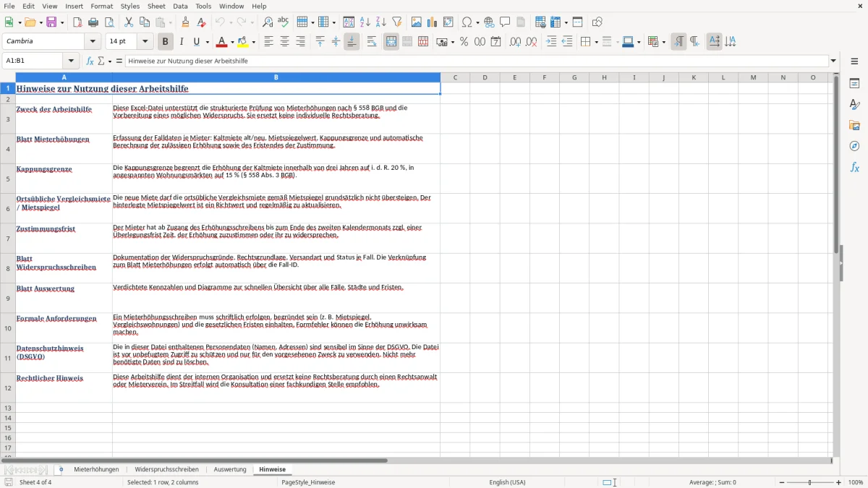Add decimal place icon
This screenshot has height=488, width=868.
[515, 42]
